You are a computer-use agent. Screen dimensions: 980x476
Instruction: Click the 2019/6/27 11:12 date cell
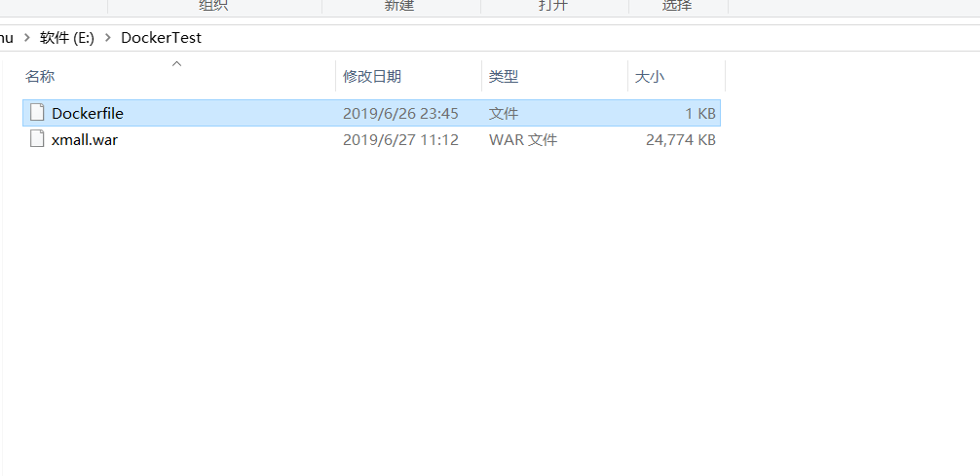pos(400,140)
